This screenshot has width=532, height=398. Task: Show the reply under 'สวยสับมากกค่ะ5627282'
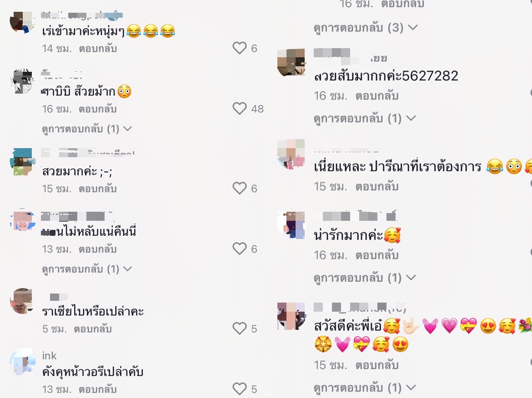tap(365, 118)
